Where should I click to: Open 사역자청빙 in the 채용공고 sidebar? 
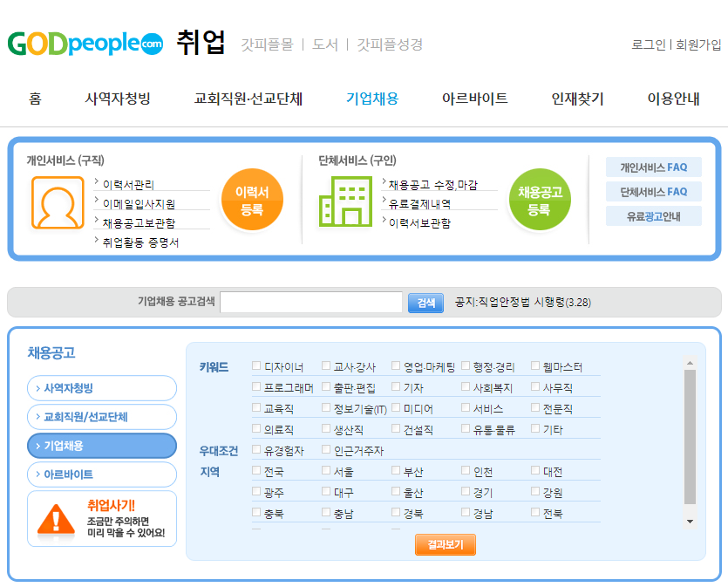point(102,388)
